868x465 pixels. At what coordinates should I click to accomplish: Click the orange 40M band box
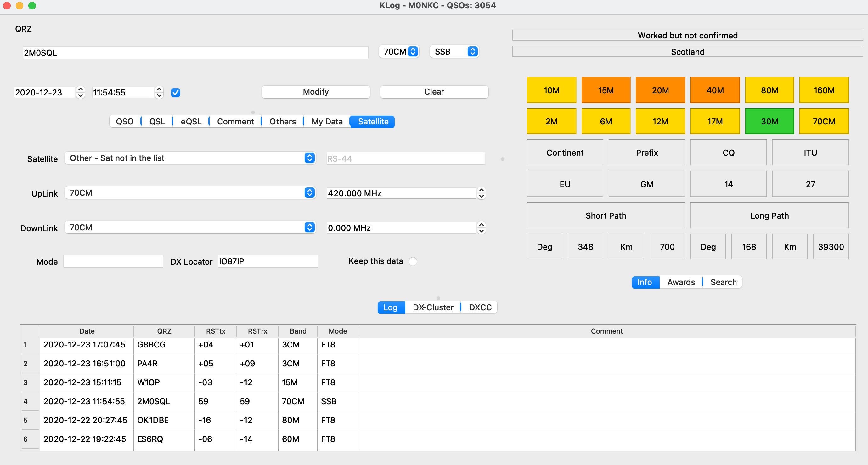click(x=715, y=90)
